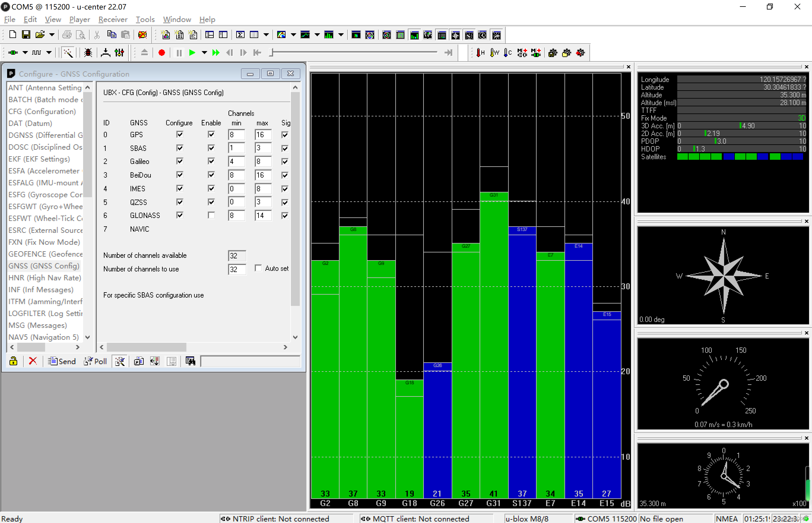Viewport: 812px width, 523px height.
Task: Click Send button in configuration panel
Action: pos(61,361)
